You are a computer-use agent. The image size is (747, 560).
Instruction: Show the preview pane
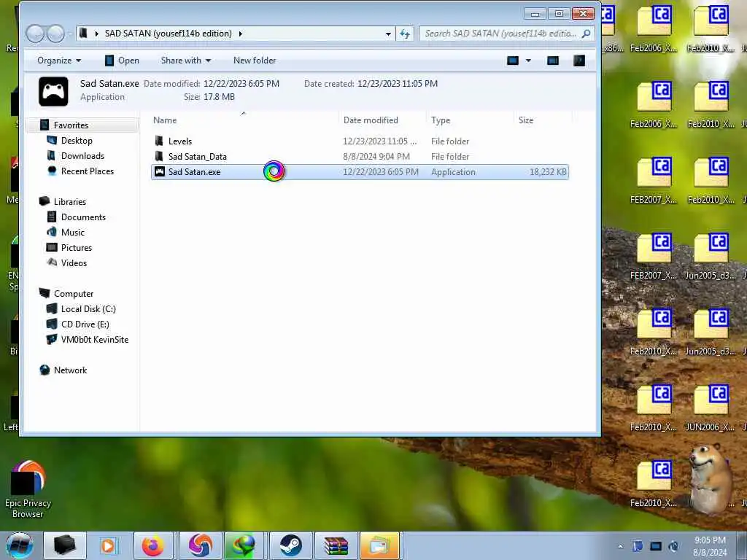click(553, 61)
